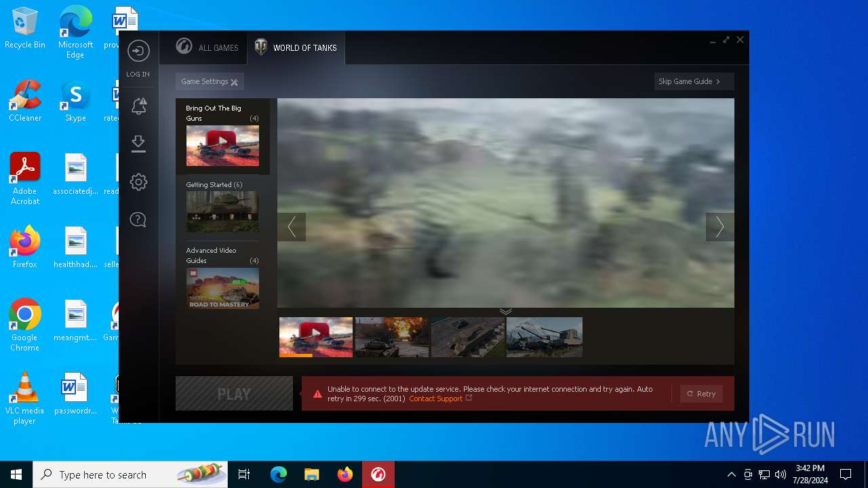Screen dimensions: 868x488
Task: Select fourth video thumbnail with snowy tank
Action: 544,337
